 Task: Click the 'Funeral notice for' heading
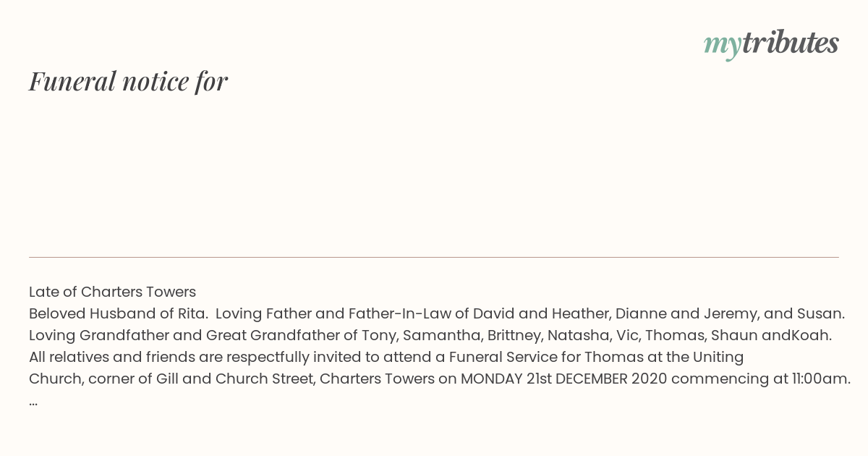[x=128, y=81]
